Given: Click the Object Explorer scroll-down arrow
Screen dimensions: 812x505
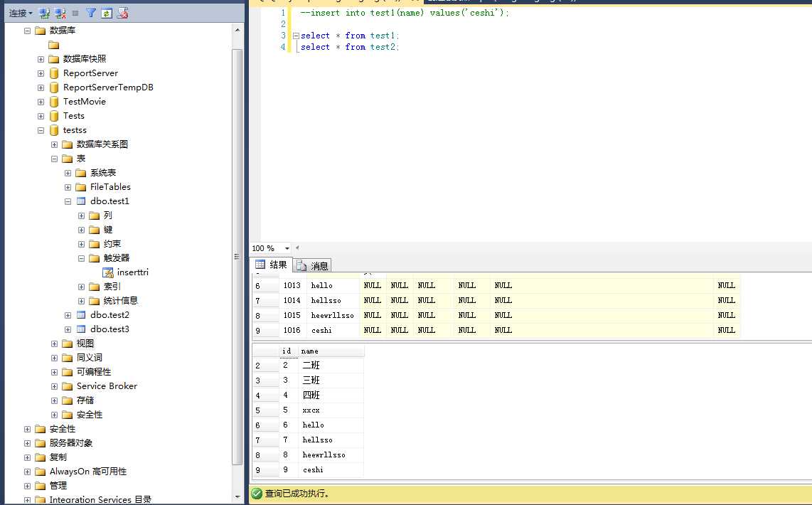Looking at the screenshot, I should (237, 496).
